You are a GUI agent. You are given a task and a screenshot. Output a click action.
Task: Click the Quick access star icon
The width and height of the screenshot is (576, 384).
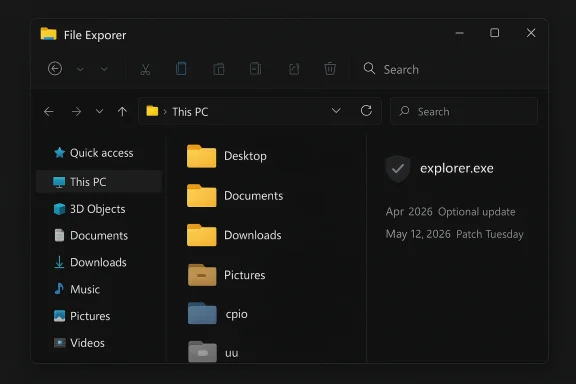pyautogui.click(x=59, y=152)
